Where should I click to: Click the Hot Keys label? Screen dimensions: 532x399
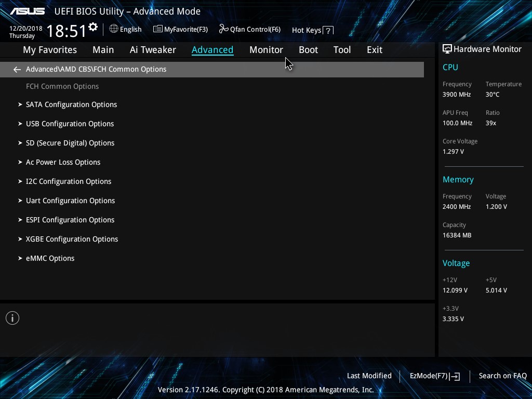click(x=307, y=30)
